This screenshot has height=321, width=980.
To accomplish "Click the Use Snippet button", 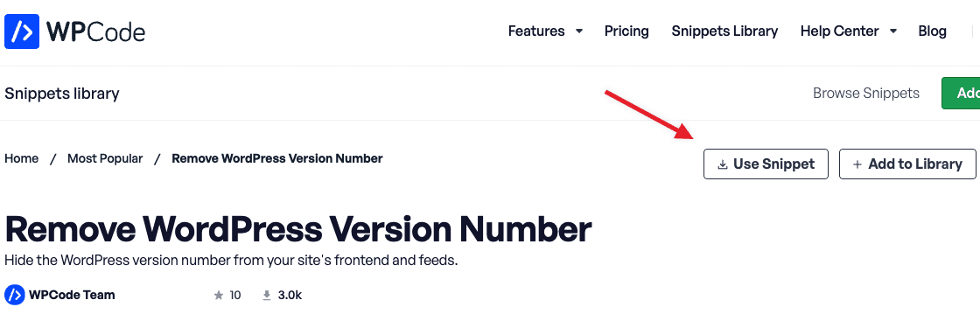I will pos(766,164).
